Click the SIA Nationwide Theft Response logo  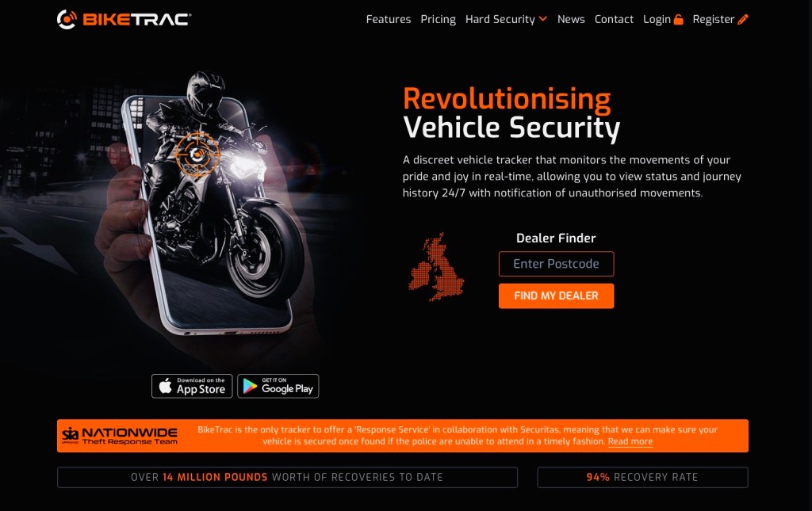click(120, 436)
